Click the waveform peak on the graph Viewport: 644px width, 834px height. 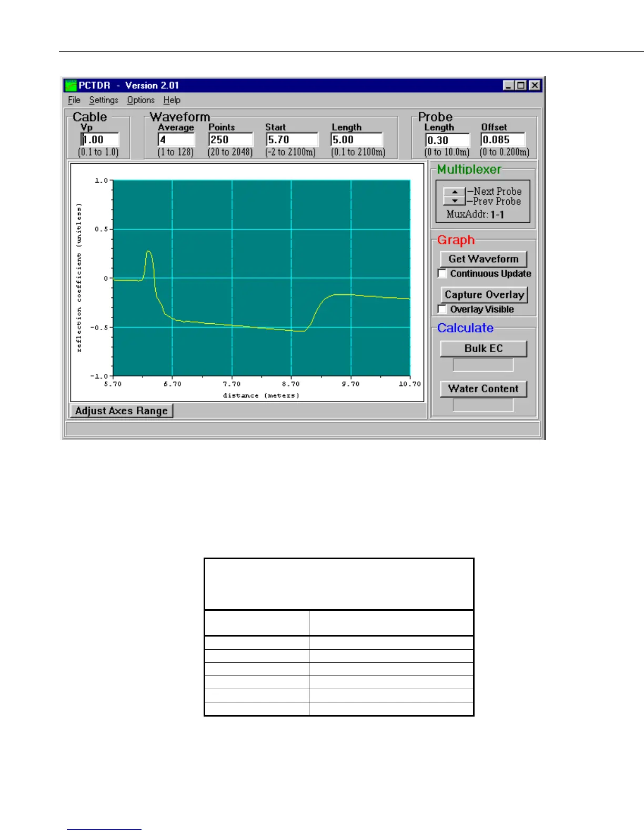coord(148,252)
